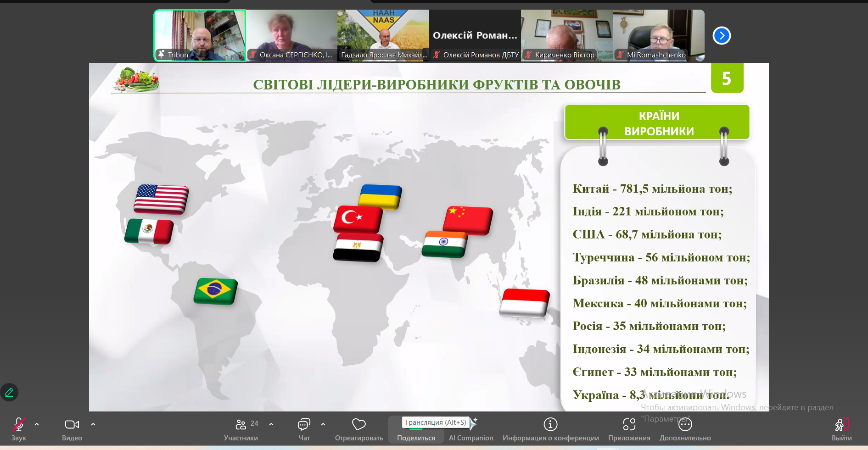Expand chat options arrow beside Чат

pos(323,424)
